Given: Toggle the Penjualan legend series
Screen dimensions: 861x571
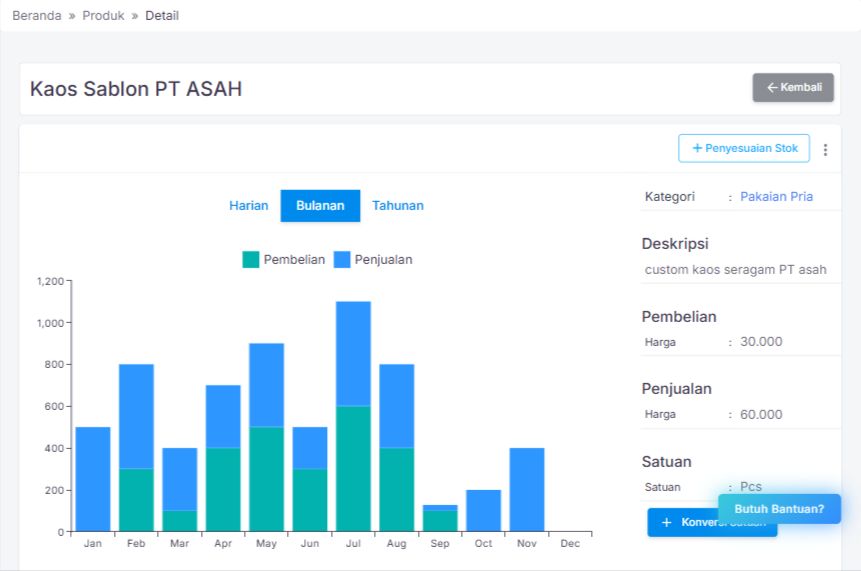Looking at the screenshot, I should [x=383, y=260].
